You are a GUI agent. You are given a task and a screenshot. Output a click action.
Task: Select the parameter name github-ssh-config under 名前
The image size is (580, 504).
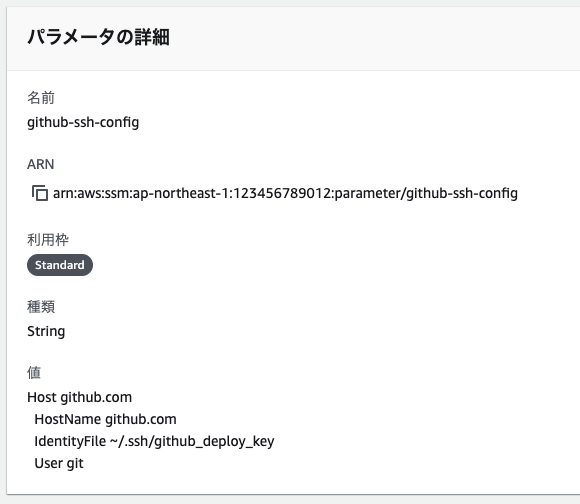[83, 122]
